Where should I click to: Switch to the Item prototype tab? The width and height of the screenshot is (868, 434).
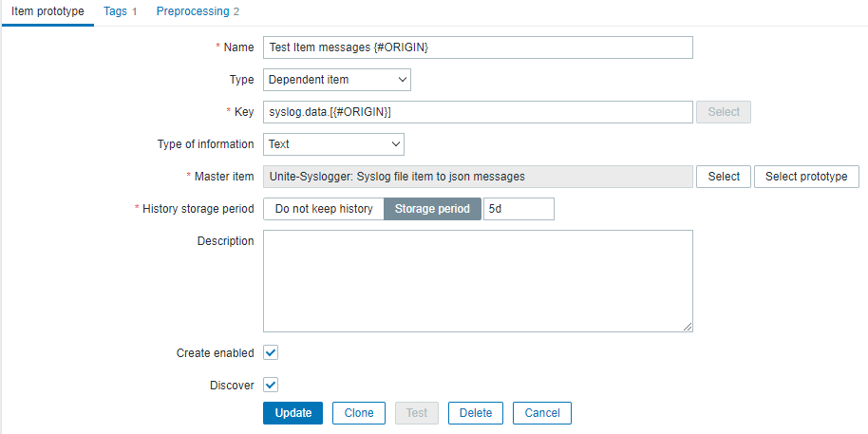[x=47, y=11]
